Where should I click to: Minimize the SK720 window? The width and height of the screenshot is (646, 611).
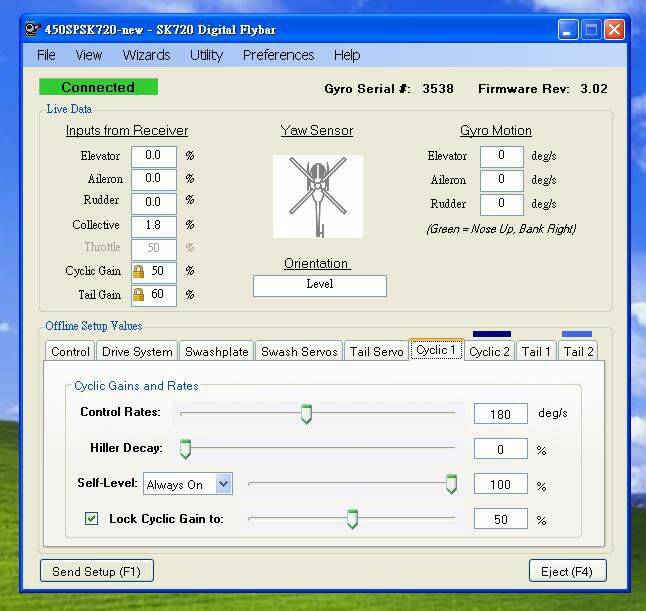point(568,30)
